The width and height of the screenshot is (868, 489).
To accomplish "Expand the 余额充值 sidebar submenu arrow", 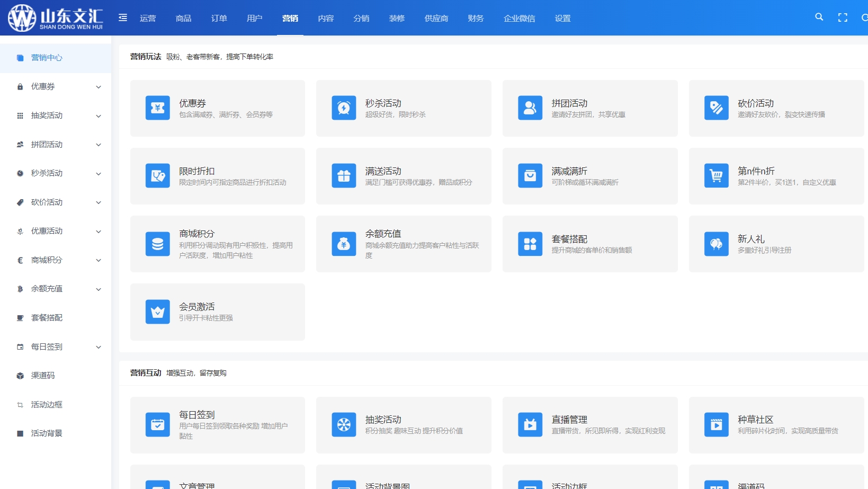I will [x=99, y=289].
